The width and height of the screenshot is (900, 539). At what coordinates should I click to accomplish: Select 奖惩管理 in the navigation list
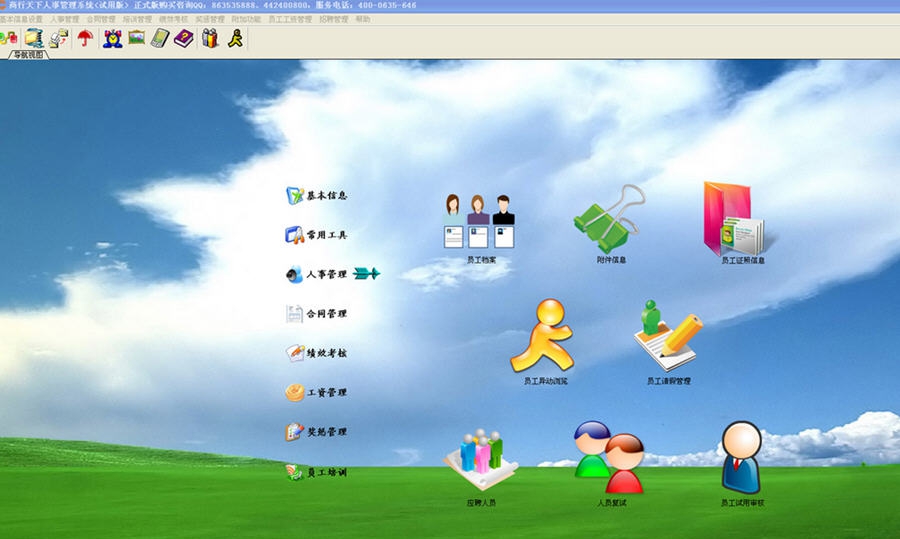(317, 432)
